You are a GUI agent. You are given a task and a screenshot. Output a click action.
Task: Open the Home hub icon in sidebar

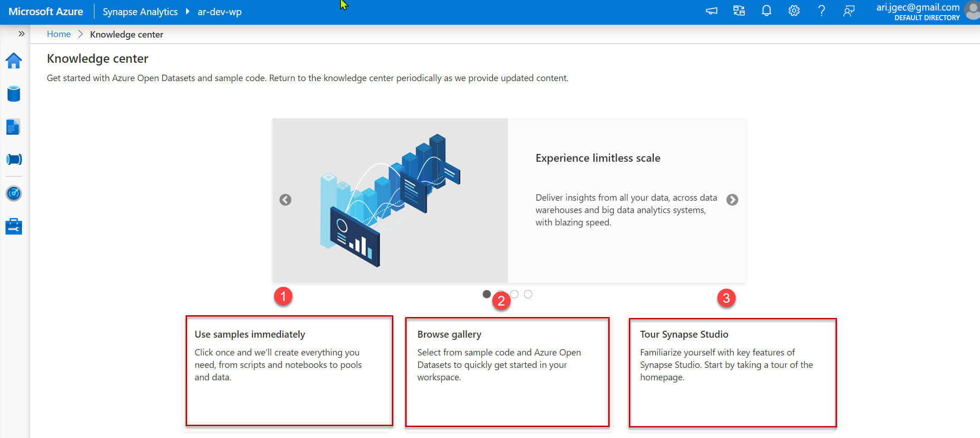tap(14, 61)
